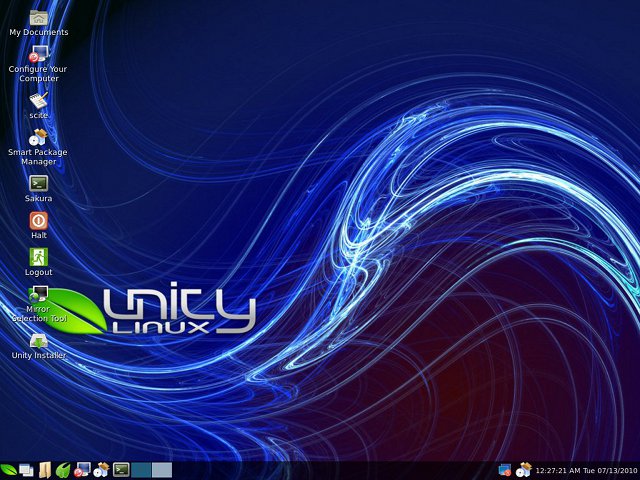Click the network monitor tray icon
This screenshot has height=480, width=640.
click(x=505, y=471)
